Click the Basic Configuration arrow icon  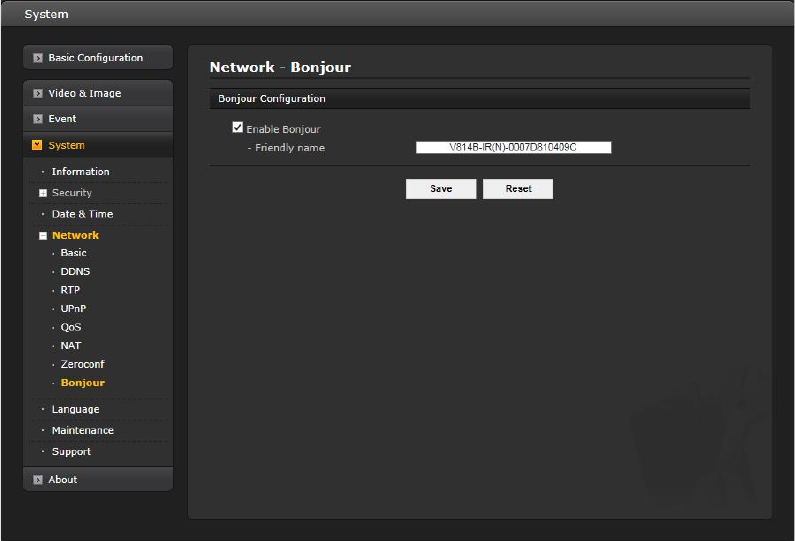point(38,58)
